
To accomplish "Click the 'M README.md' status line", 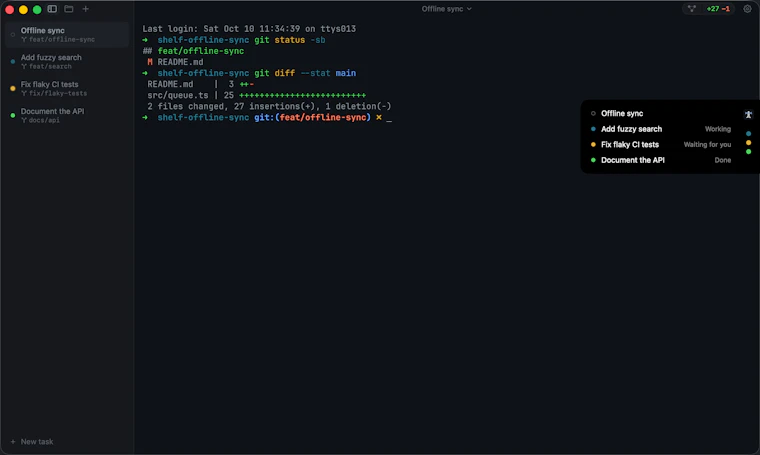I will [175, 62].
